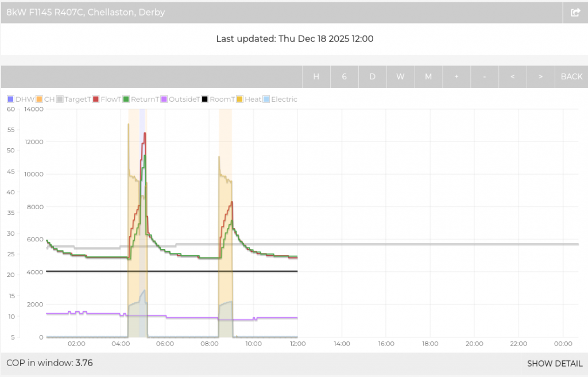Select the H hour view button
Image resolution: width=588 pixels, height=377 pixels.
316,76
